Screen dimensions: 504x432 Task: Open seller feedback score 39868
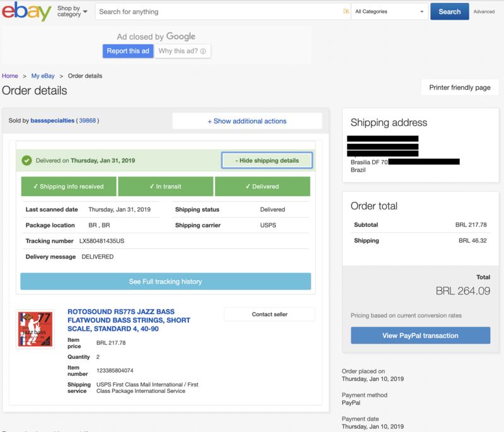(x=88, y=120)
